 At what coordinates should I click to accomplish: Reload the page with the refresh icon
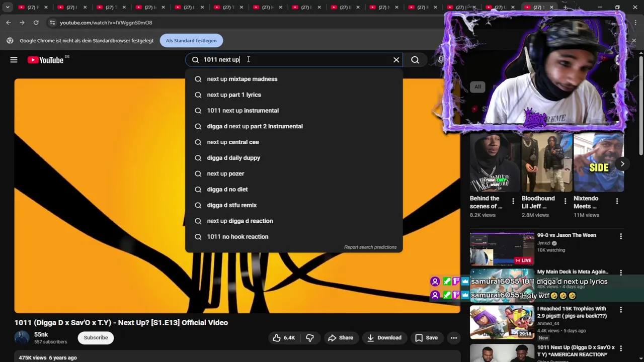pyautogui.click(x=36, y=23)
